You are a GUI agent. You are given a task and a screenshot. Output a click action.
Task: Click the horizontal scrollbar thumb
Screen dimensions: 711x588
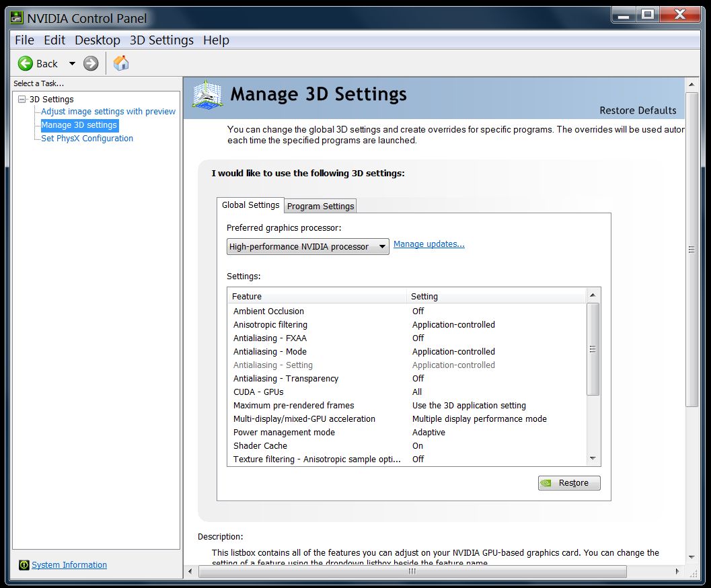[412, 572]
